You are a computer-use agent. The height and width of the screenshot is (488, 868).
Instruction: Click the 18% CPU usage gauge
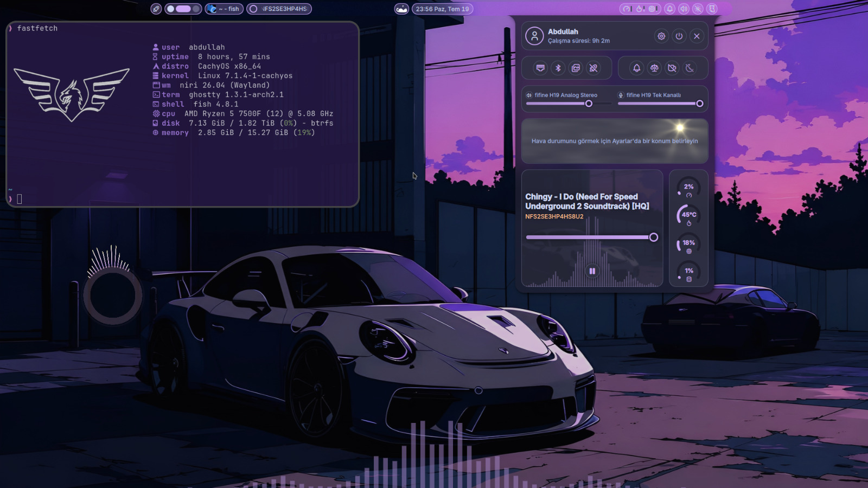pos(689,244)
